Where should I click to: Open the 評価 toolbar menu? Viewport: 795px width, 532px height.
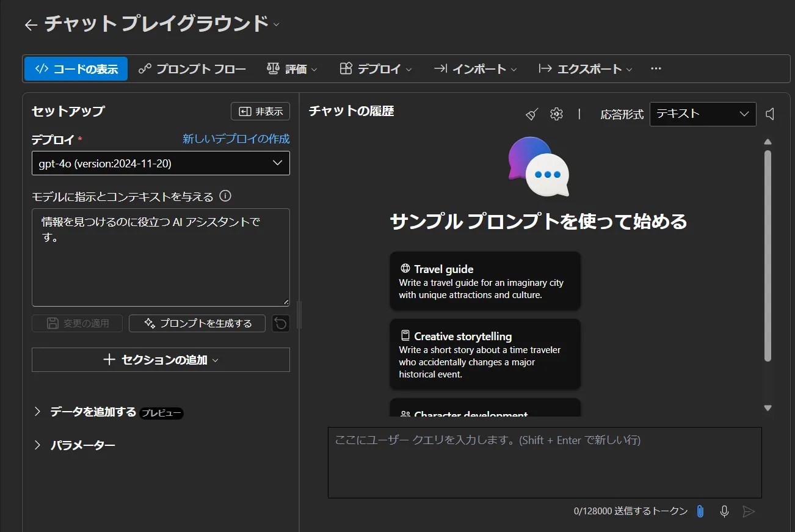coord(292,69)
